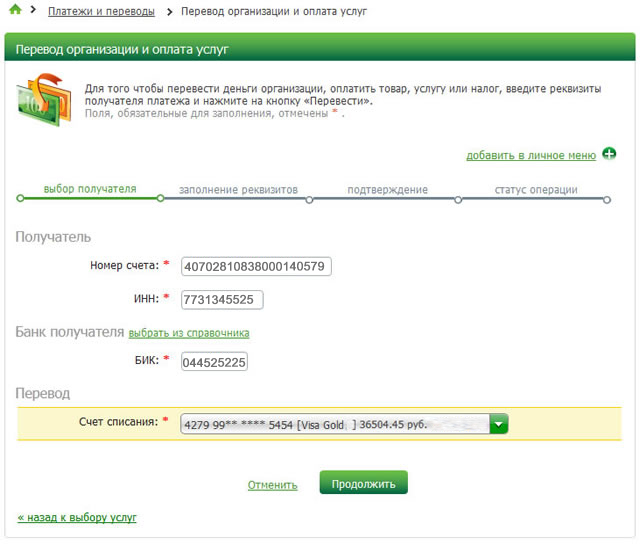Go back via назад к выбору услуг

(77, 517)
